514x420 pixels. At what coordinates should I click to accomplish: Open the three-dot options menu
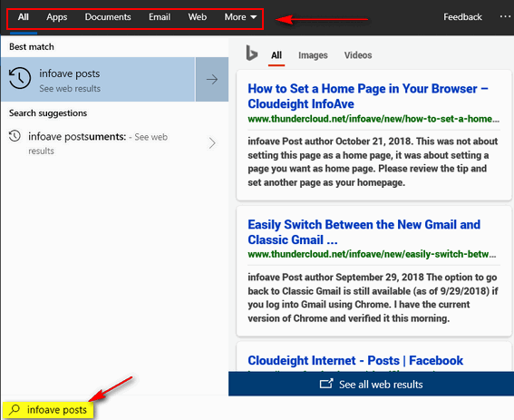coord(505,16)
